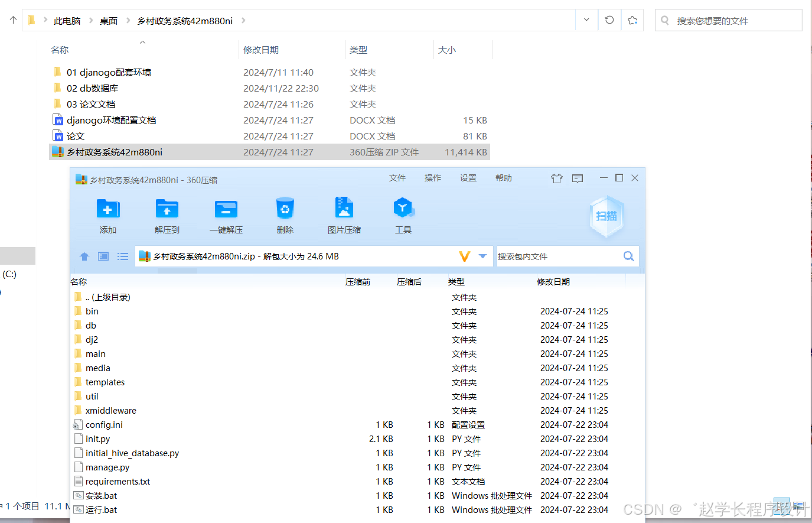Click the skin (shirt) icon in title bar
Viewport: 812px width, 523px height.
(557, 178)
